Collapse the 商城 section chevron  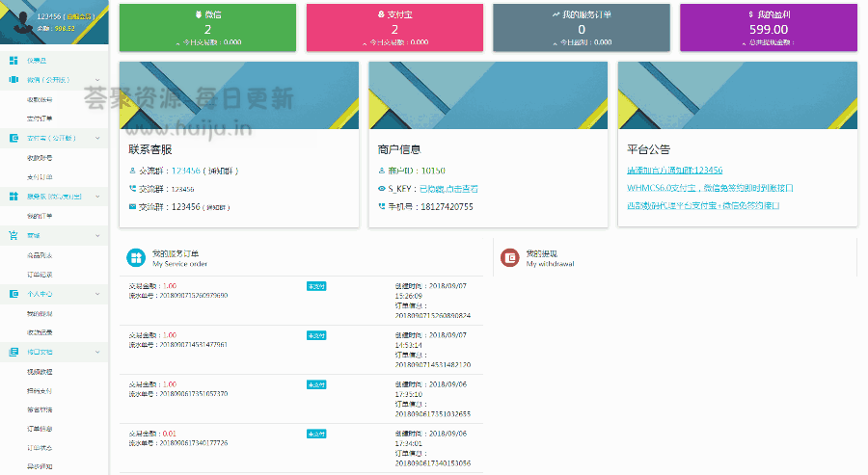tap(97, 235)
